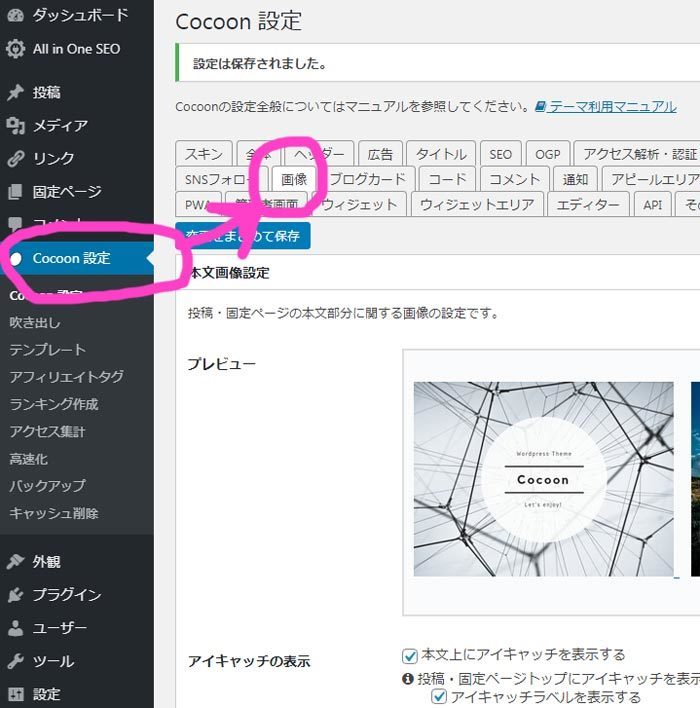Click the 本文画像設定 section heading
The height and width of the screenshot is (708, 700).
pos(229,273)
